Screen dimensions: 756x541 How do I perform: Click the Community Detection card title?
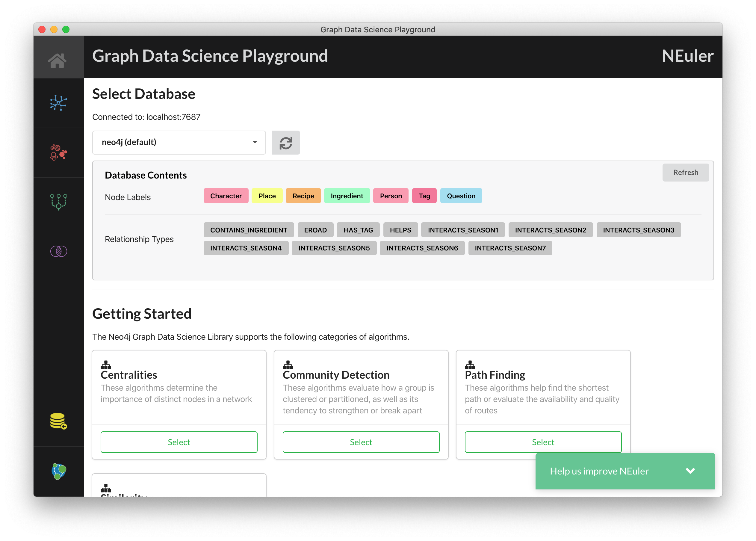[336, 375]
